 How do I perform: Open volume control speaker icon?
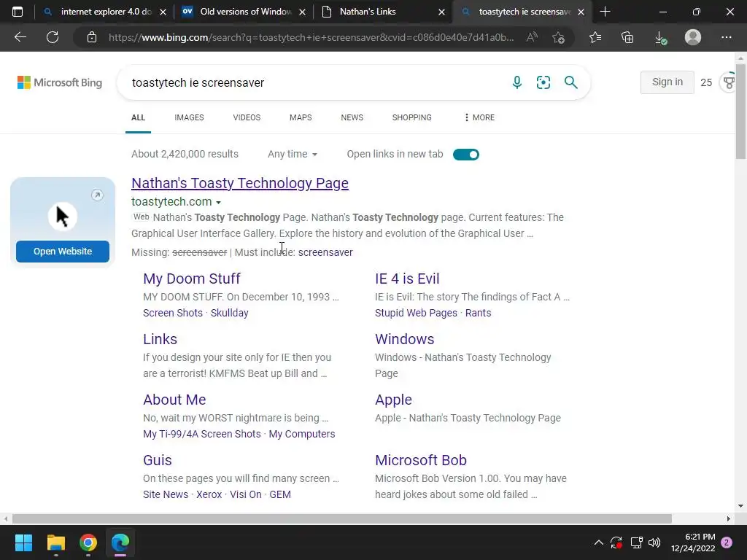pos(654,542)
